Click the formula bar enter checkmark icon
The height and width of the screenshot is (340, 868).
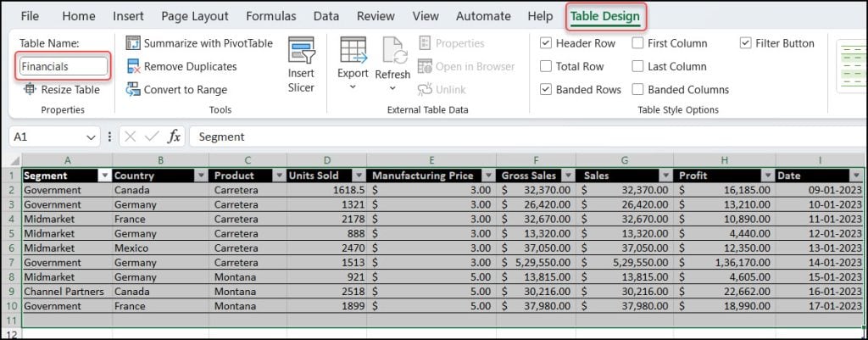pos(152,137)
